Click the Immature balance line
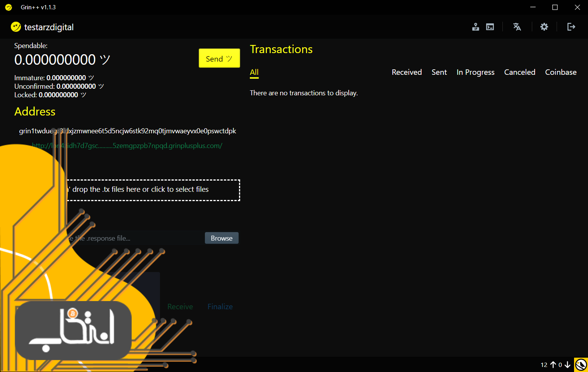 [54, 78]
